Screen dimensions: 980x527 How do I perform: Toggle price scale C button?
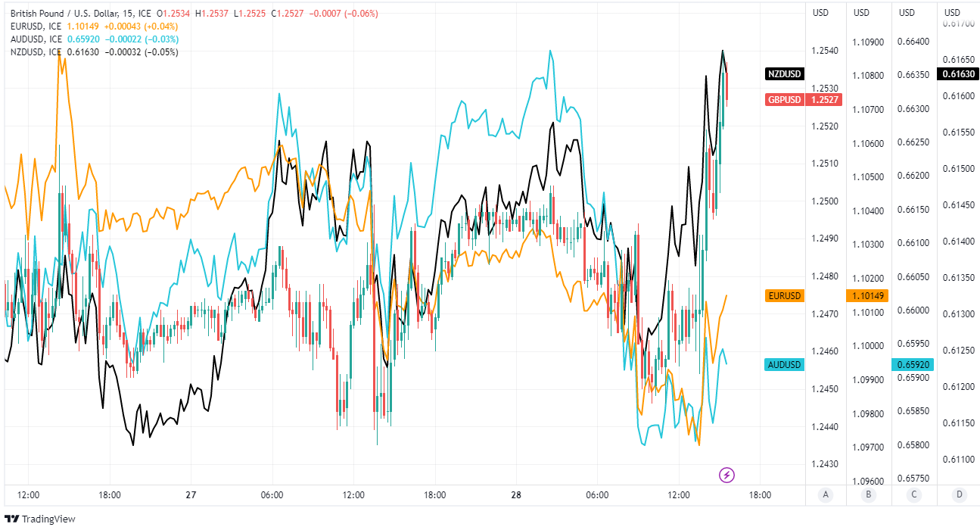coord(914,495)
